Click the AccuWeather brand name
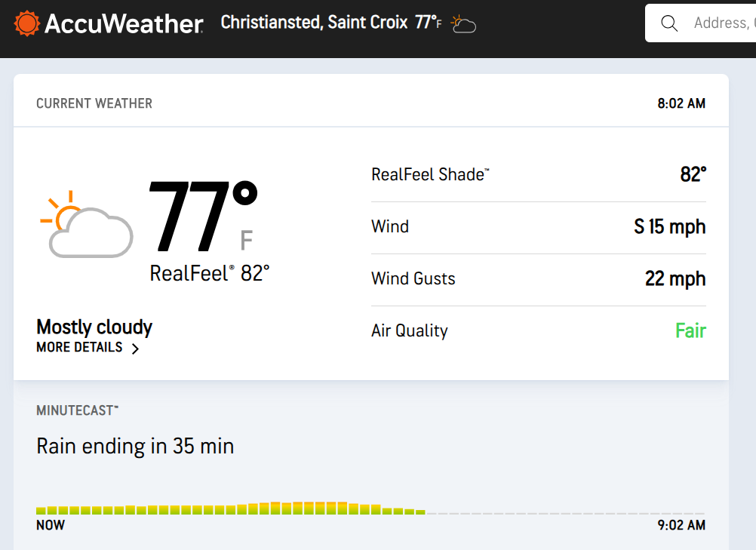The image size is (756, 550). pos(124,24)
